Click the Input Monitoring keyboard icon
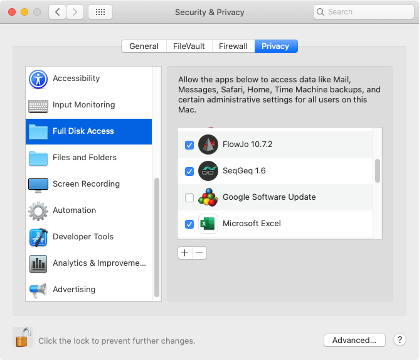The height and width of the screenshot is (360, 420). click(38, 106)
